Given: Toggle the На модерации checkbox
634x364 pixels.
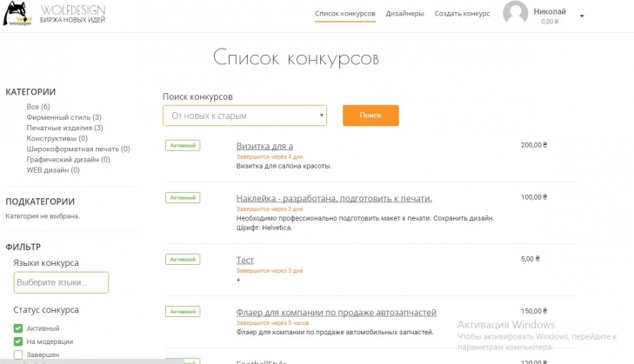Looking at the screenshot, I should click(x=18, y=341).
